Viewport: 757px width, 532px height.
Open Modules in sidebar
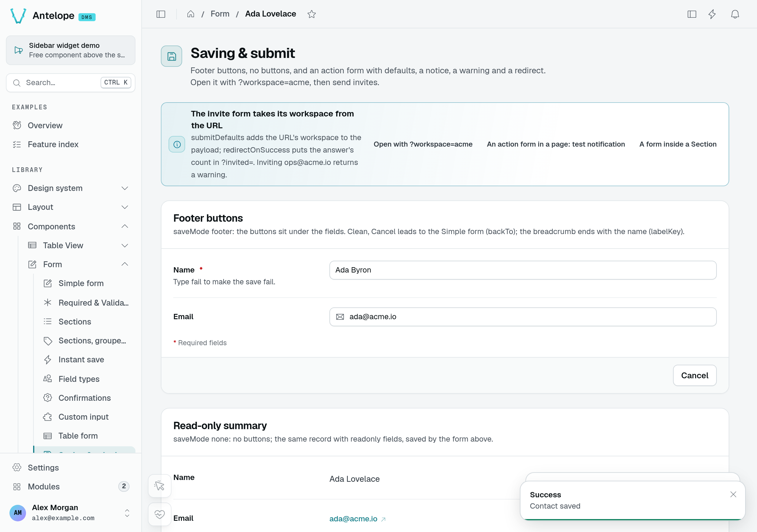[x=71, y=486]
